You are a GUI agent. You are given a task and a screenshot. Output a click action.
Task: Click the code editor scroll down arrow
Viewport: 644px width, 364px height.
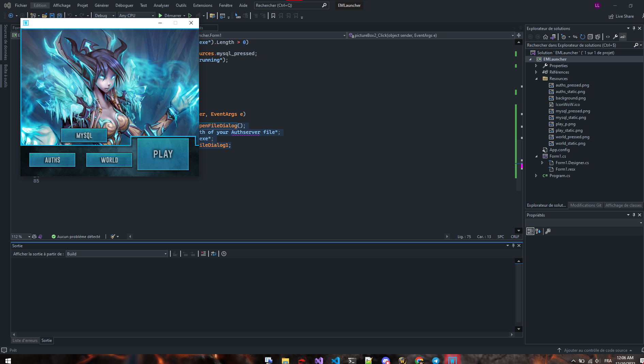pyautogui.click(x=519, y=231)
